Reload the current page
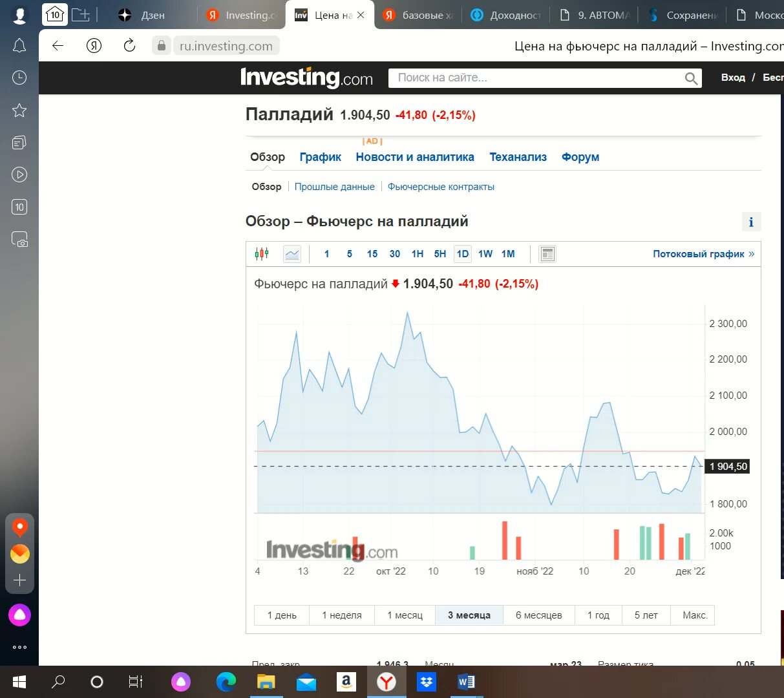Screen dimensions: 784x698 click(x=129, y=45)
